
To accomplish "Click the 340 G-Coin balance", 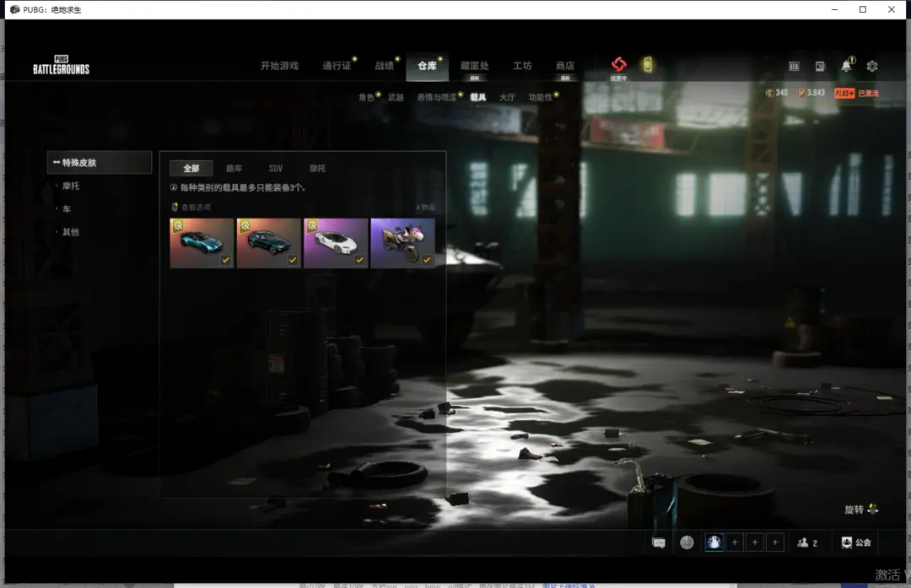I will pos(776,93).
